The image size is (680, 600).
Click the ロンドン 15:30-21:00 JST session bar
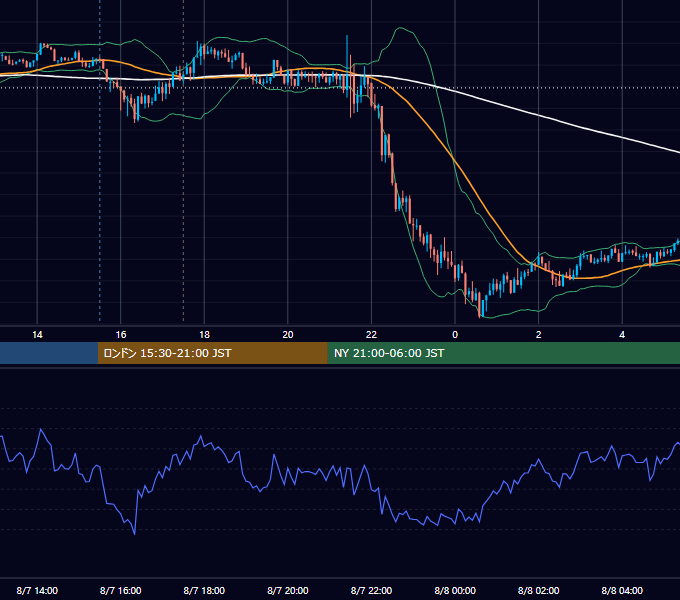click(212, 353)
